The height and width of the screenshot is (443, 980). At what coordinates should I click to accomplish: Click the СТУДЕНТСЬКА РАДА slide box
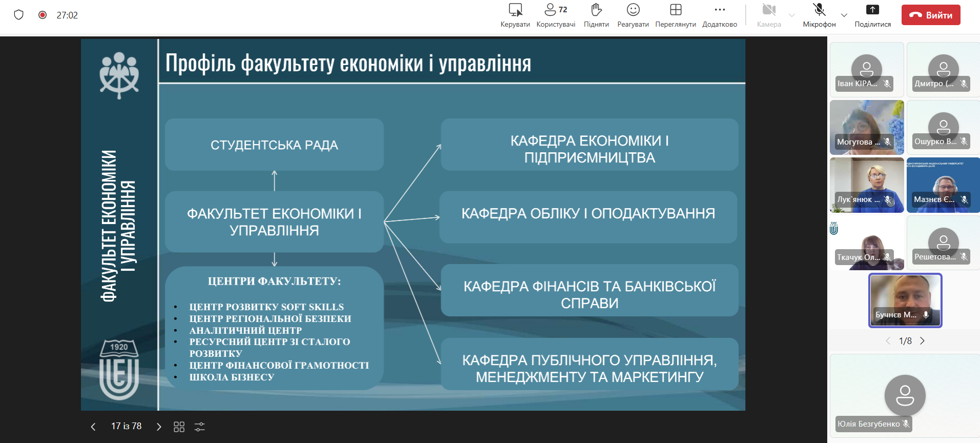click(274, 145)
